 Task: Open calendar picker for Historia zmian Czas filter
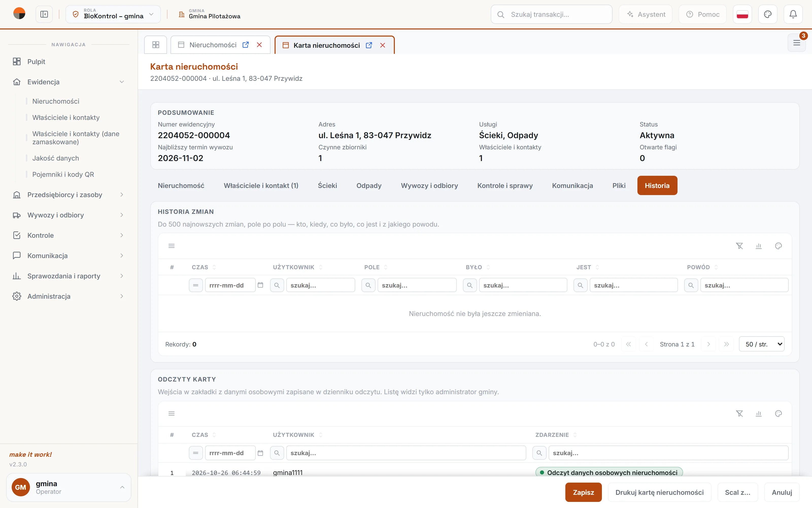pos(260,285)
